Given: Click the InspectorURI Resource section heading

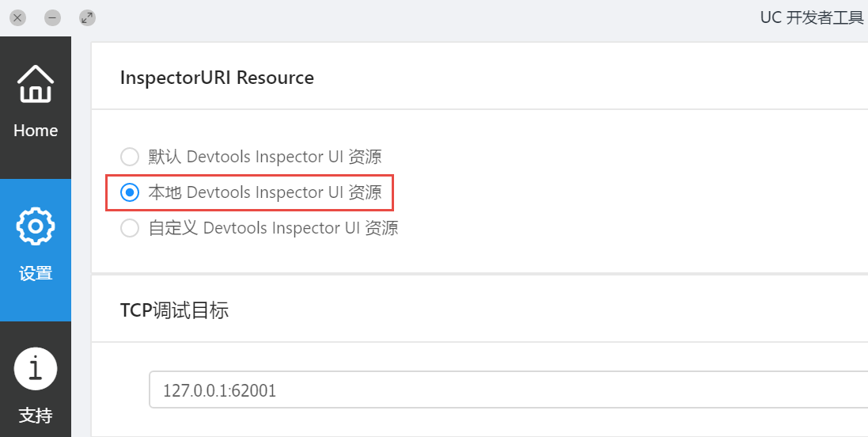Looking at the screenshot, I should tap(217, 78).
